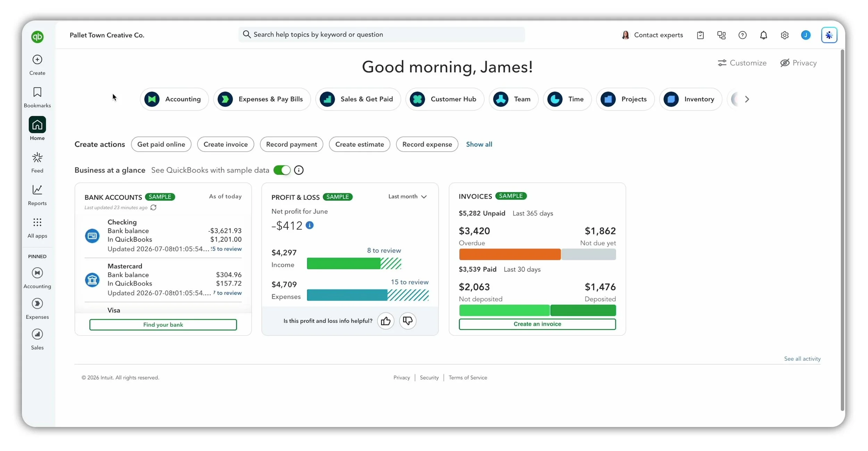Click the Mastercard bank icon
Screen dimensions: 868x451
click(x=92, y=280)
